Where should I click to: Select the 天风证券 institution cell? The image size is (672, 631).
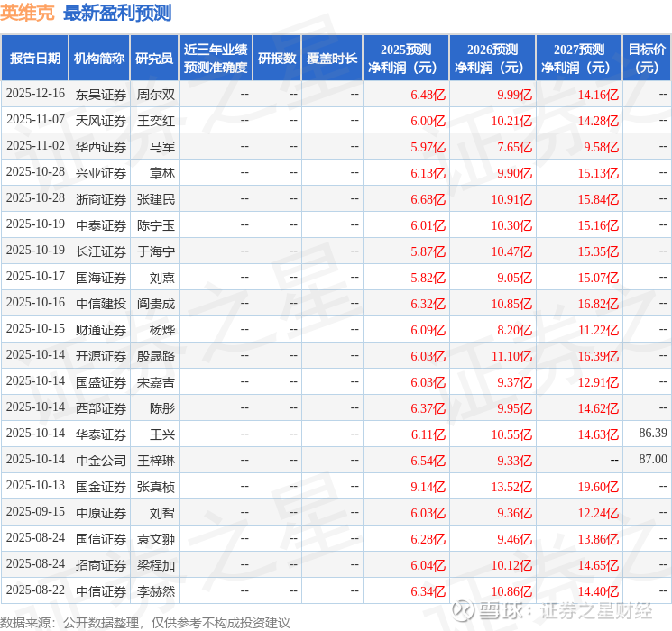coord(101,121)
